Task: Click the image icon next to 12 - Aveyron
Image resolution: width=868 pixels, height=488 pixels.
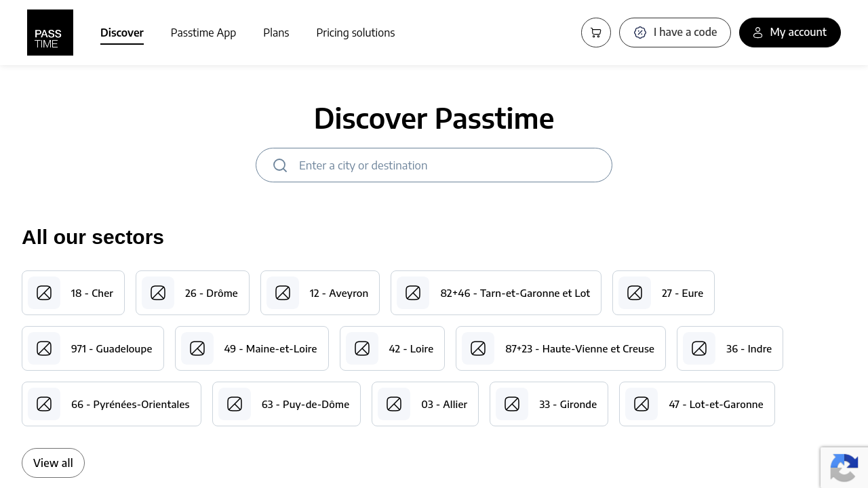Action: [283, 293]
